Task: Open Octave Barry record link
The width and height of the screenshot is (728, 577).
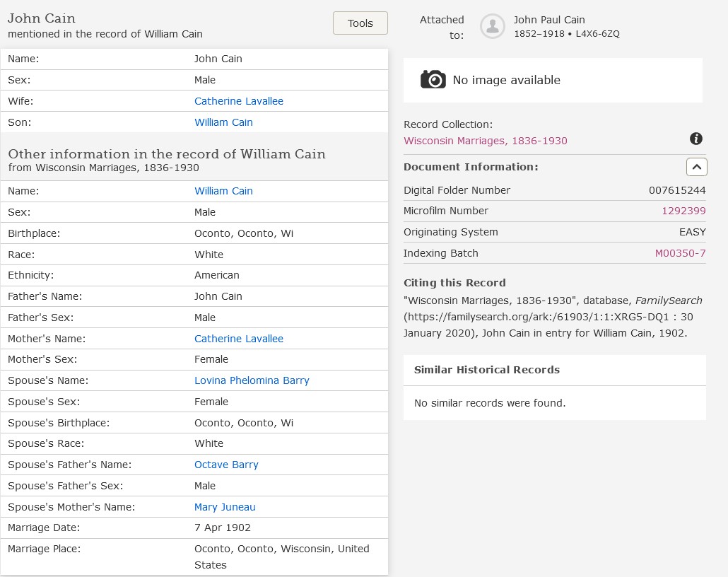Action: tap(226, 465)
